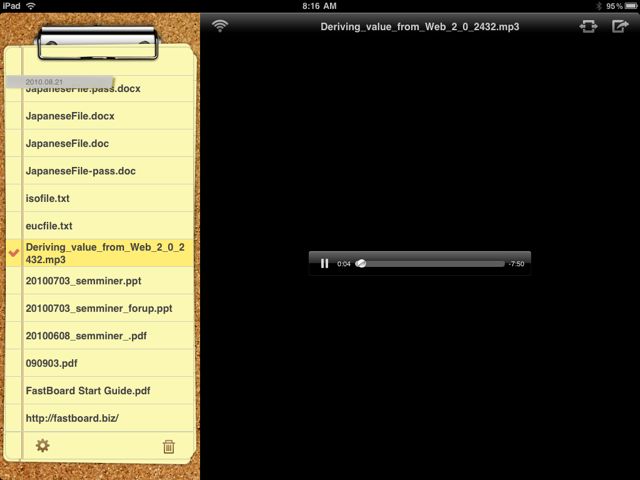Select Deriving_value_from_Web_2_0_2432.mp3 row

(x=100, y=253)
